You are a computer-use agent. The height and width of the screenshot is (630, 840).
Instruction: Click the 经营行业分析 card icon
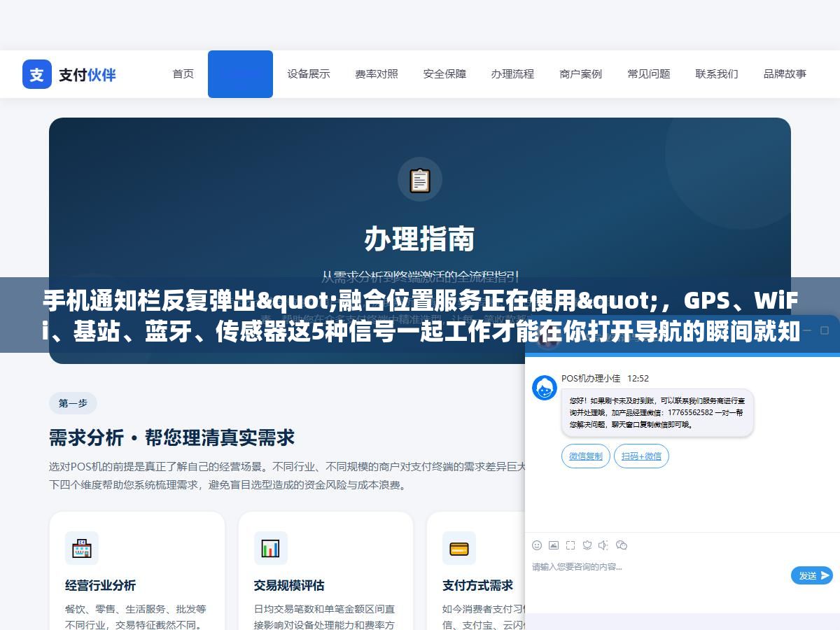(x=82, y=548)
